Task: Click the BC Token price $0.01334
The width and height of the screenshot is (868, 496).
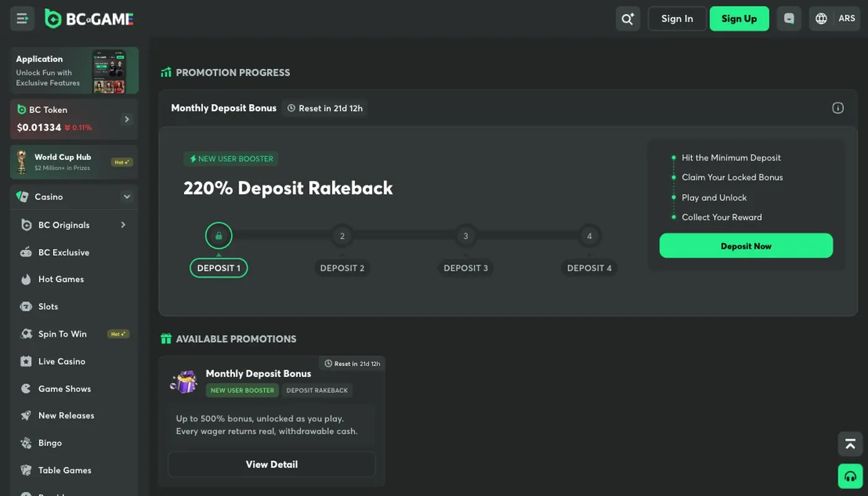Action: click(x=39, y=128)
